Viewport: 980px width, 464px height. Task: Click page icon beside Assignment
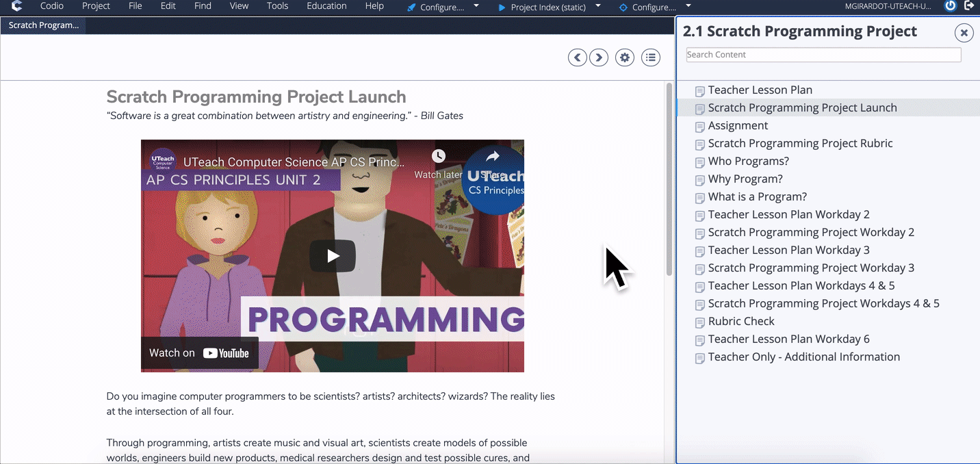pos(699,127)
